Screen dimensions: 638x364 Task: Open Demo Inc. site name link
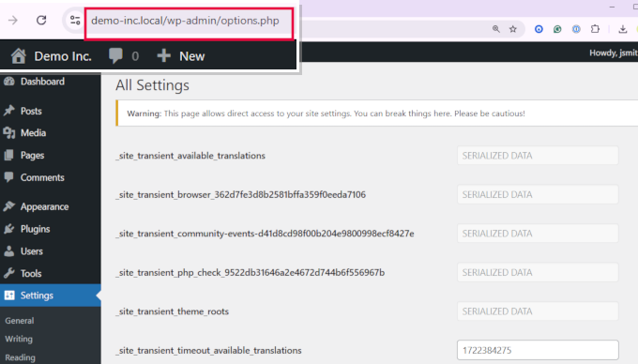63,56
